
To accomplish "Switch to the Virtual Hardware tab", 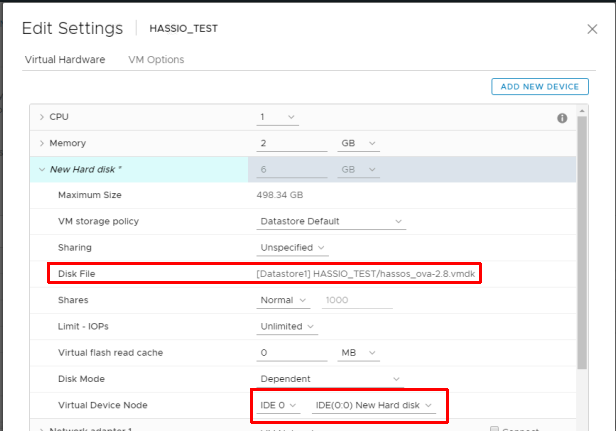I will point(65,59).
